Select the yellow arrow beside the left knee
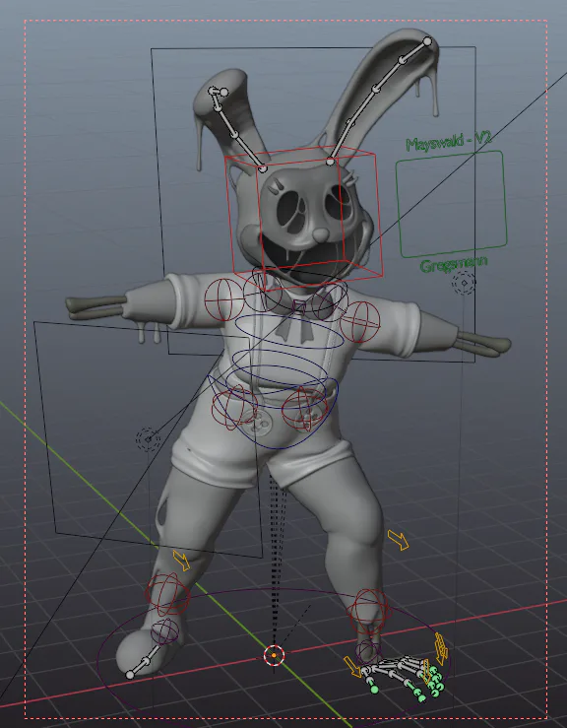The width and height of the screenshot is (567, 728). (x=181, y=561)
